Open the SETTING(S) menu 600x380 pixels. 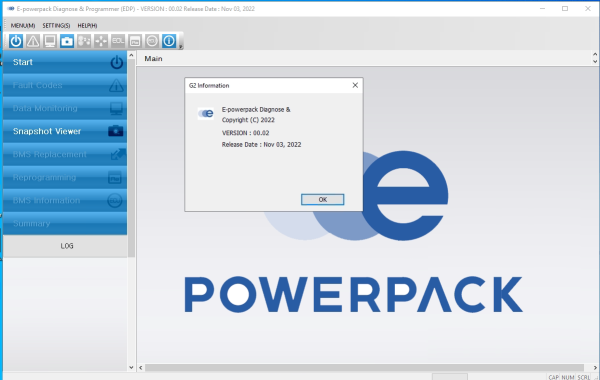[x=56, y=26]
